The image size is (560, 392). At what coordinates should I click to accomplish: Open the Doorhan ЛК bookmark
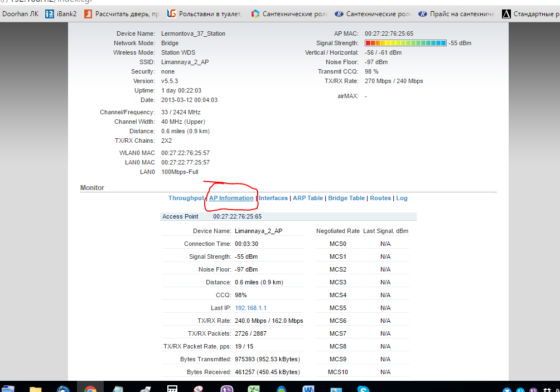20,14
